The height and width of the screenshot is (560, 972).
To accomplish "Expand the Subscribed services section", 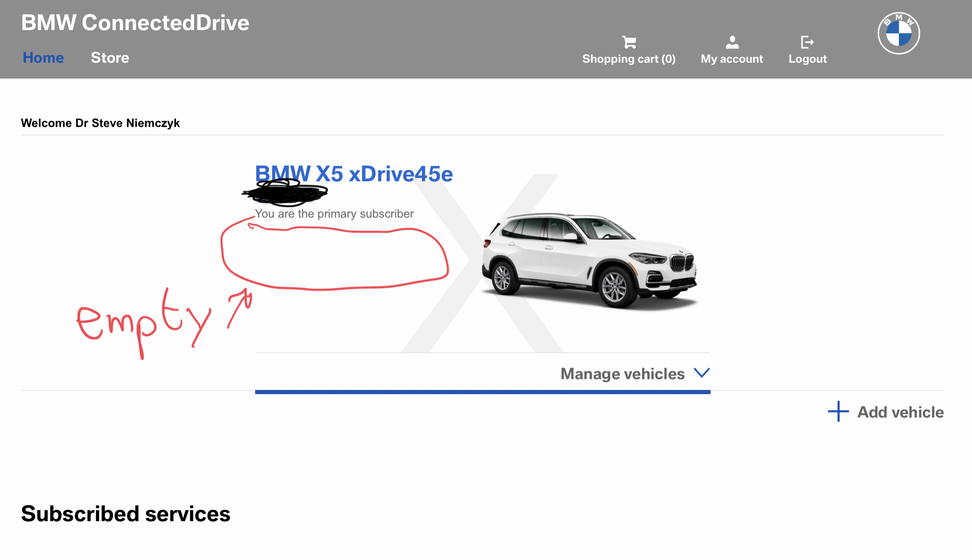I will (126, 513).
